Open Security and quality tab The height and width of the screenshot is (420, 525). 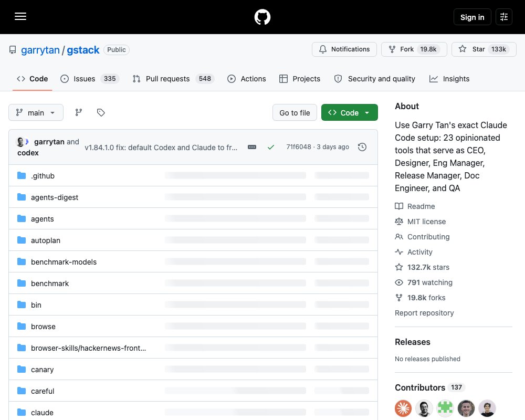coord(375,79)
